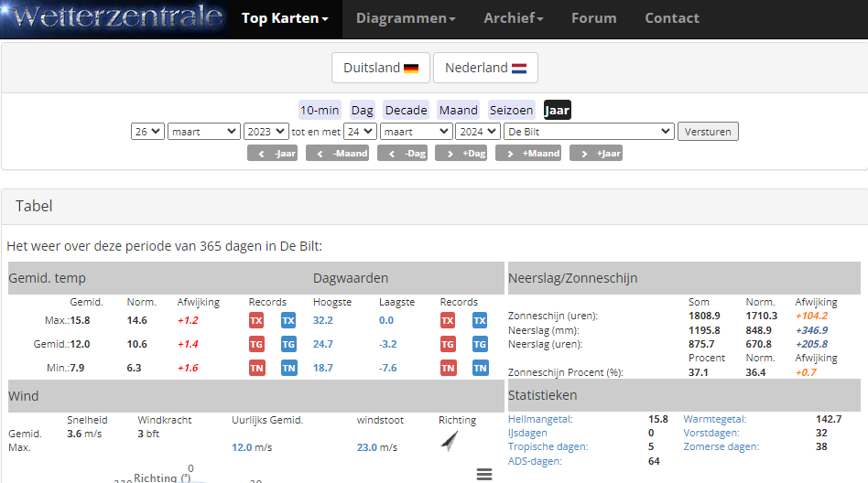Go back one year with -Jaar
The image size is (868, 483).
click(x=272, y=154)
